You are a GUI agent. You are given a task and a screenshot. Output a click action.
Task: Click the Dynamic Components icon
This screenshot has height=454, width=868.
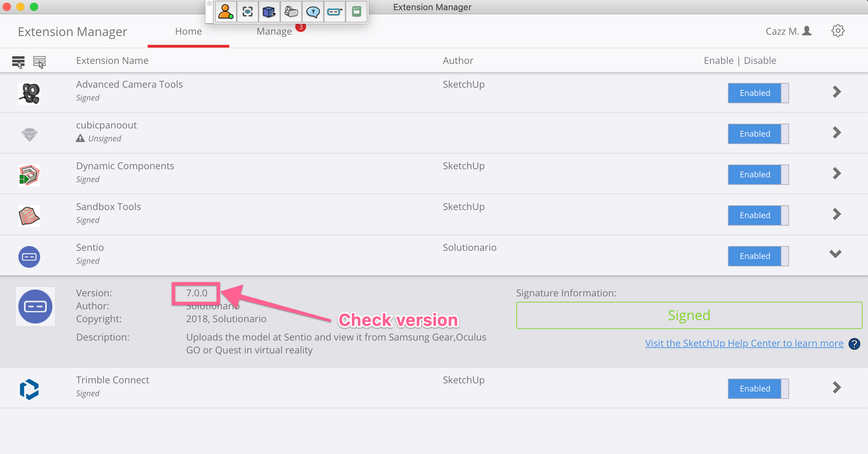click(x=29, y=175)
